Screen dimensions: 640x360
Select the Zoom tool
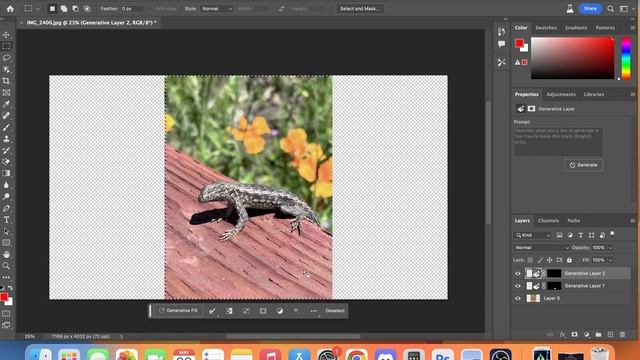(6, 266)
